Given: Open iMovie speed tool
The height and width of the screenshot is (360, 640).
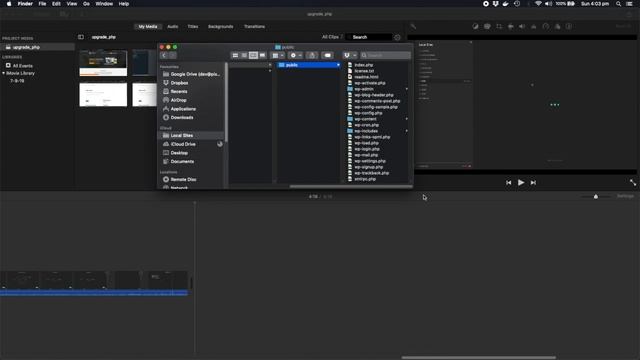Looking at the screenshot, I should point(546,27).
